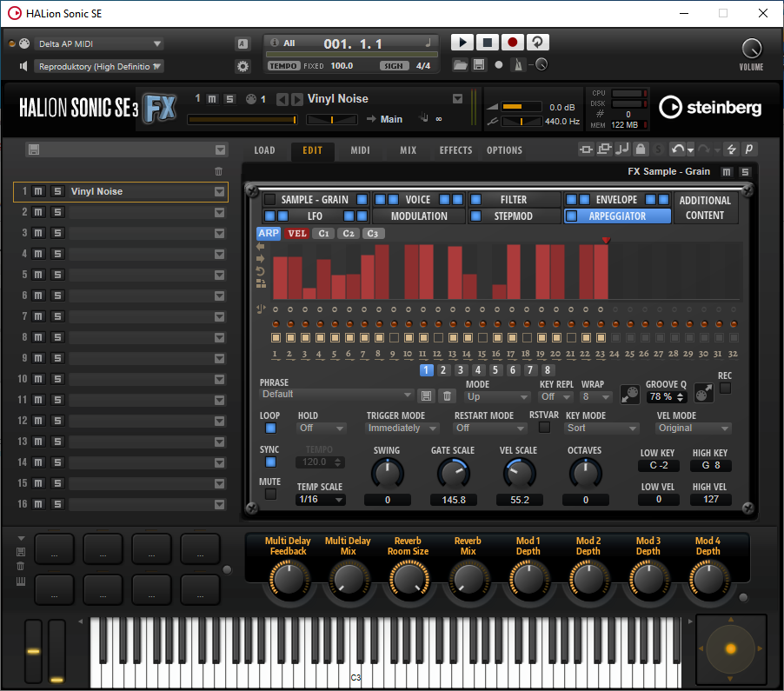Select arpeggiator variation 8
The width and height of the screenshot is (784, 691).
click(x=548, y=370)
